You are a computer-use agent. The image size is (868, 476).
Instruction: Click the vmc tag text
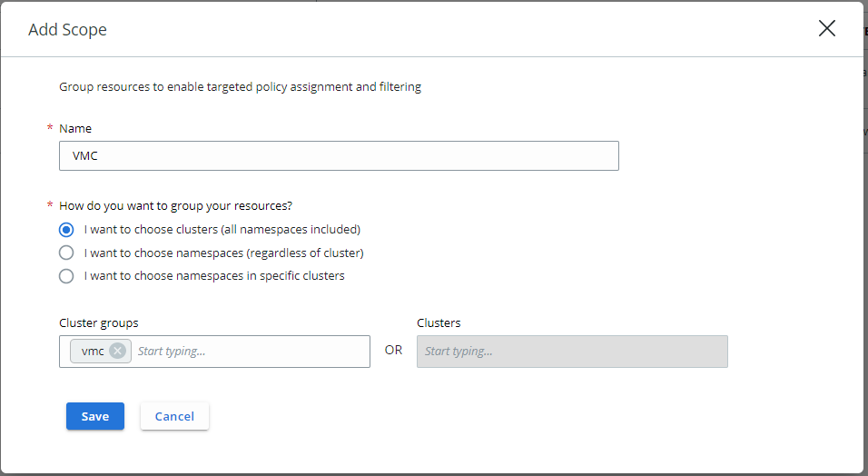(93, 351)
